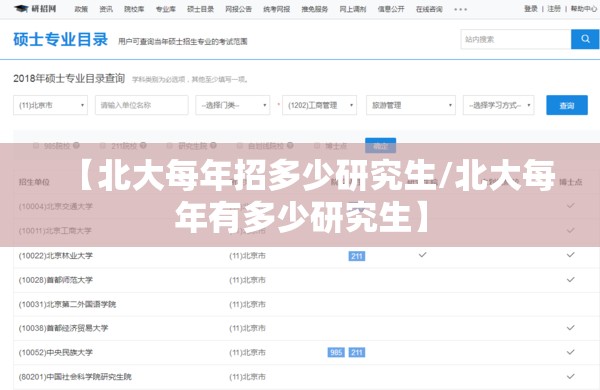Tick the 自划线院校 checkbox
This screenshot has height=390, width=600.
[240, 145]
